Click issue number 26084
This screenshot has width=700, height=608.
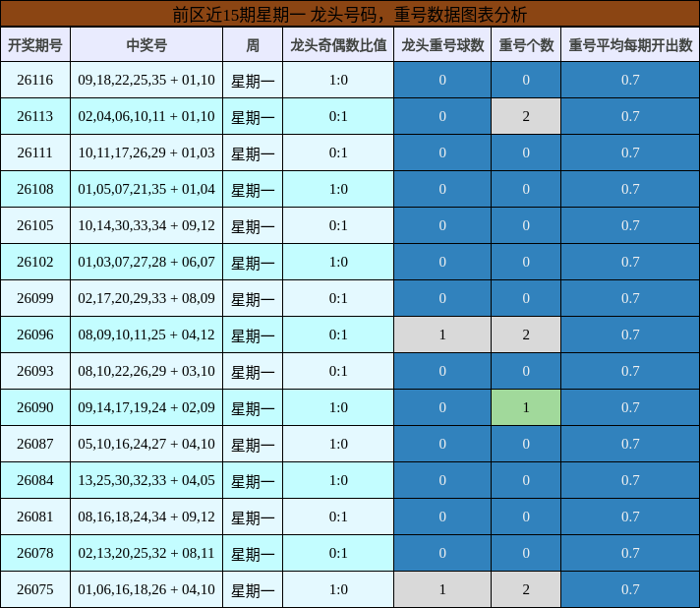coord(35,480)
